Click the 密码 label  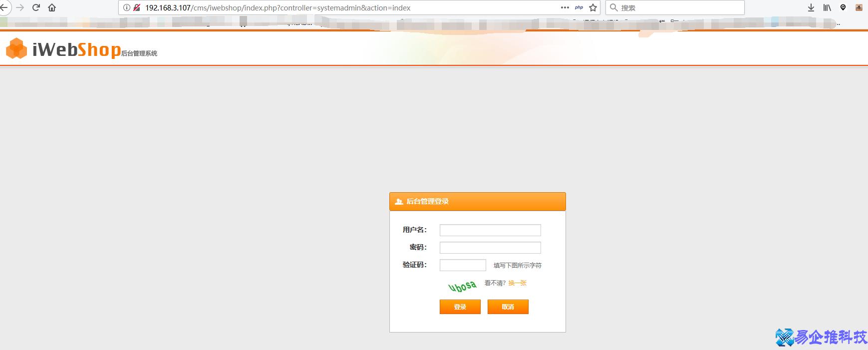(418, 248)
